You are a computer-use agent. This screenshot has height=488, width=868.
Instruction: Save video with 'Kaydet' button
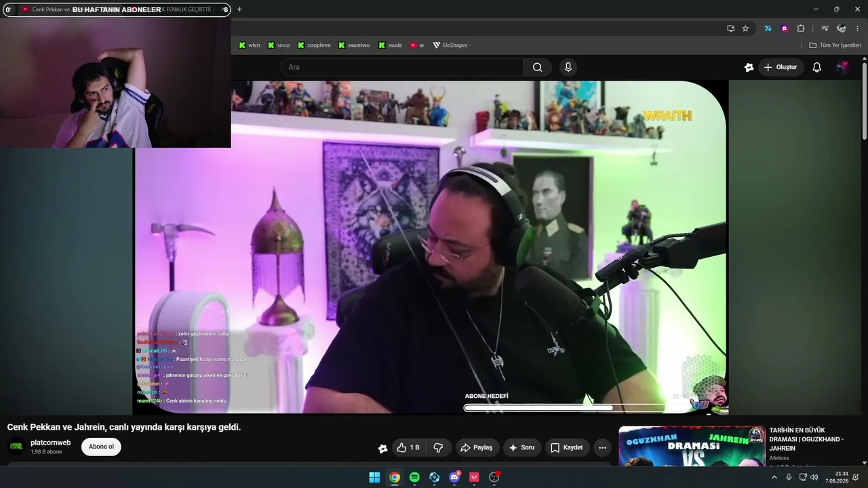pos(568,447)
